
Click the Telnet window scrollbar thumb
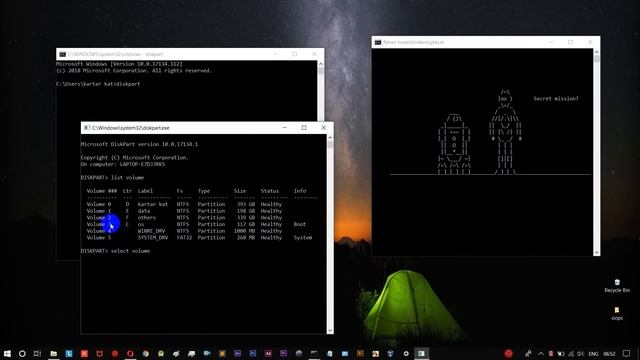click(596, 59)
